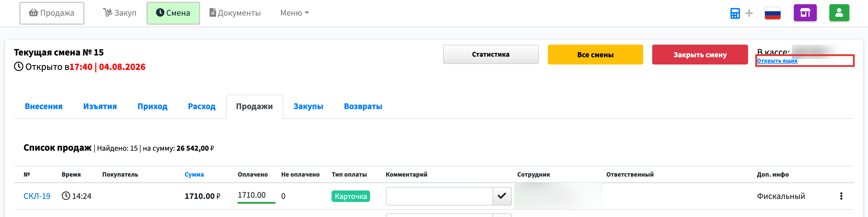Open sale СКЛ-19 link
The image size is (868, 217).
37,196
